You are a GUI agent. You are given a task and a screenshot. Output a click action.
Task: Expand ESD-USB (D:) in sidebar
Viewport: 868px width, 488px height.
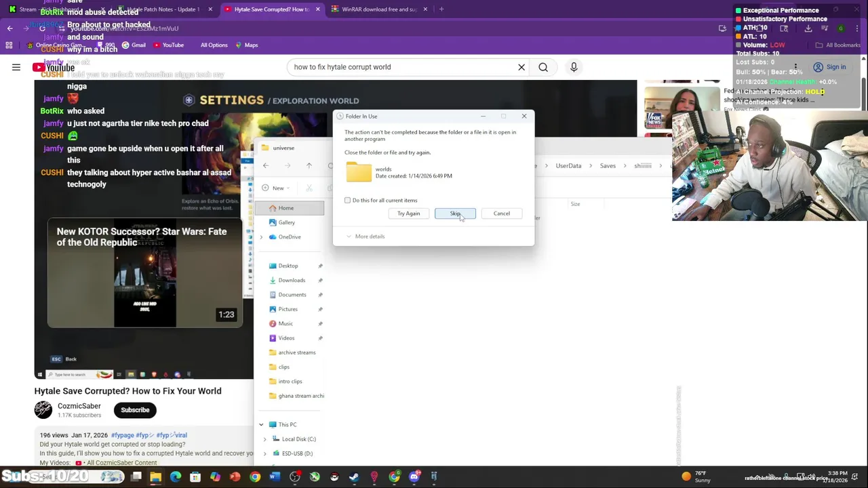pos(265,453)
